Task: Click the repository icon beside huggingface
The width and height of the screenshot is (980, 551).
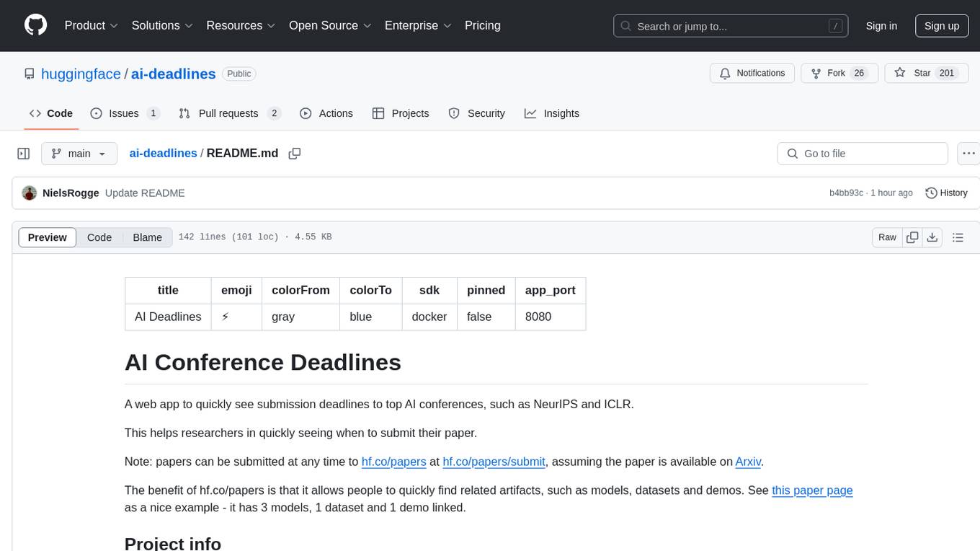Action: pos(29,74)
